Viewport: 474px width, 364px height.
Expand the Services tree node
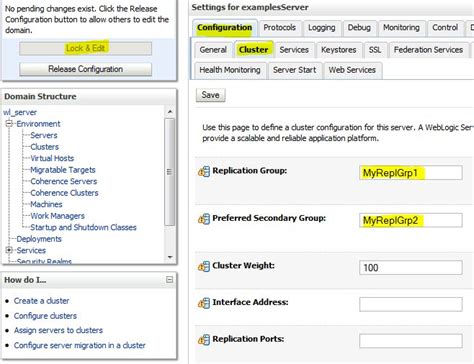coord(9,250)
